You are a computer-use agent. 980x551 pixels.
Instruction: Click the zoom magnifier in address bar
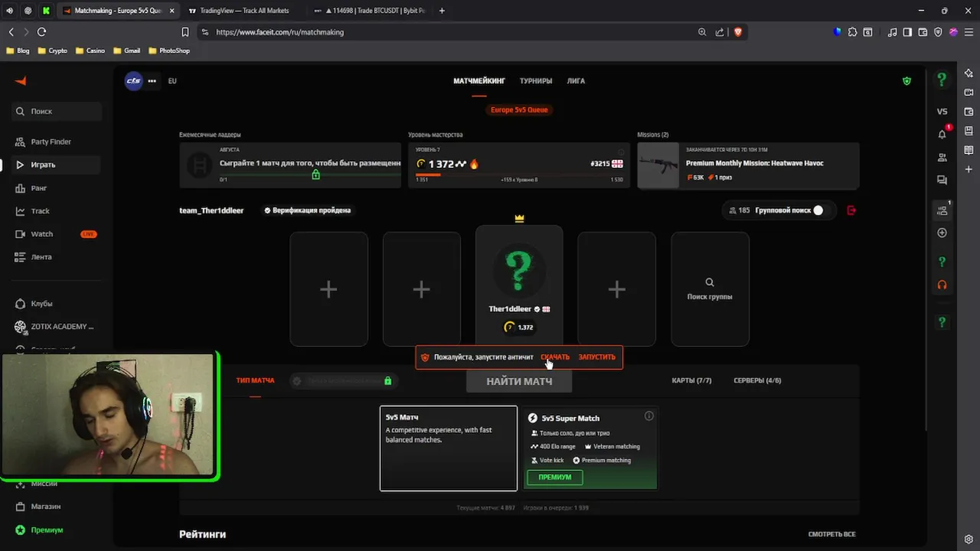(x=702, y=32)
